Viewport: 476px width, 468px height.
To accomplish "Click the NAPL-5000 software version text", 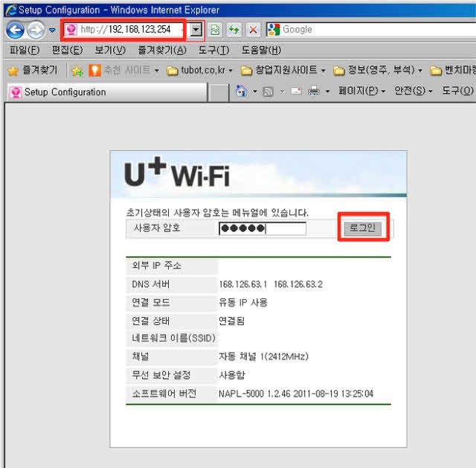I will 296,394.
